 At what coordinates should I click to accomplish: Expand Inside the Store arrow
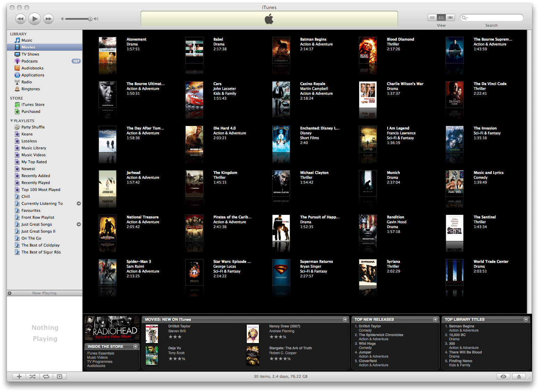135,347
